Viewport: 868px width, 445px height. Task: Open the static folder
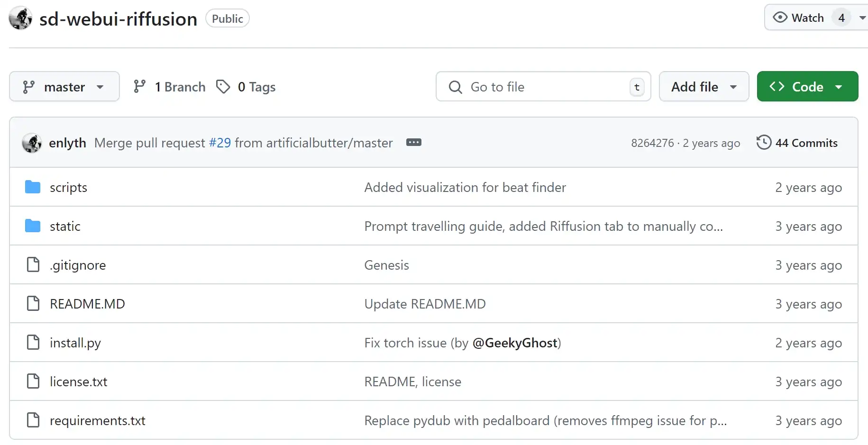pos(65,226)
